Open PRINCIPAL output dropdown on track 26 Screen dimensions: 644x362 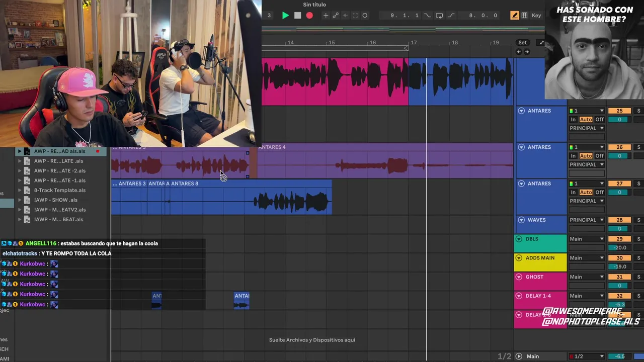point(587,164)
